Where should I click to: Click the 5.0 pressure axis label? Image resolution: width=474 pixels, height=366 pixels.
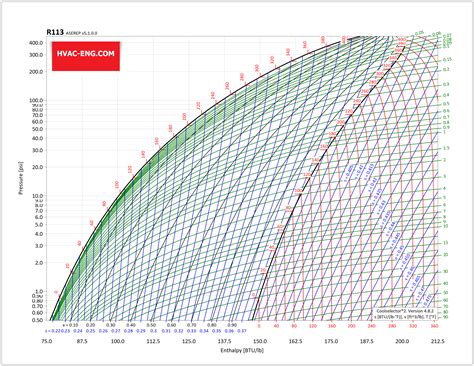coord(39,224)
